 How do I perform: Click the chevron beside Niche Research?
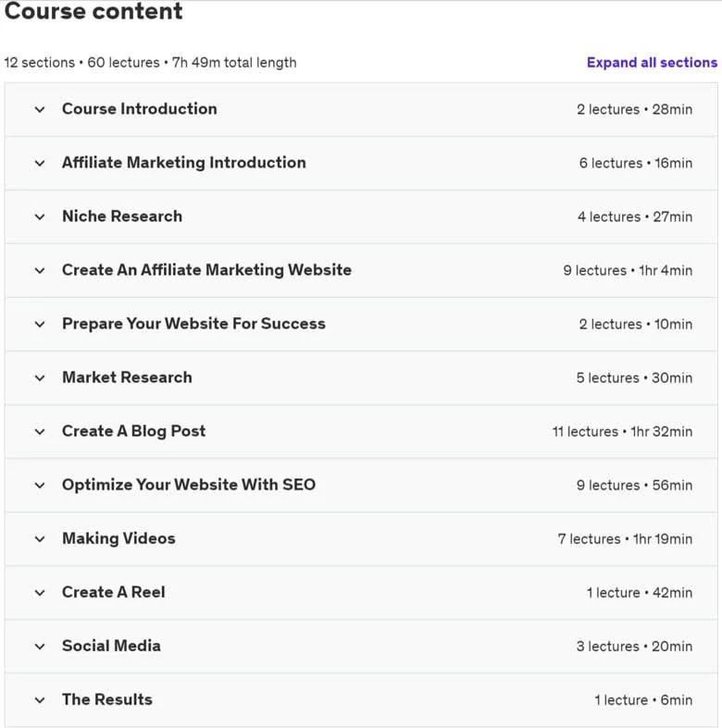[x=40, y=216]
